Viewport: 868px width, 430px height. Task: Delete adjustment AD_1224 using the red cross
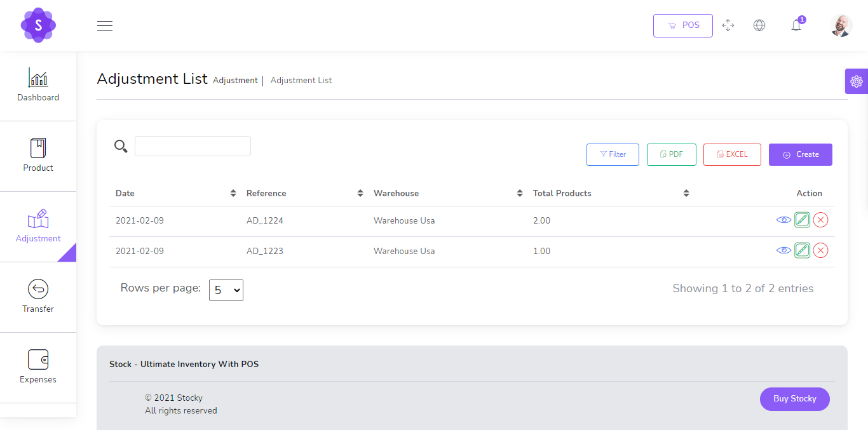(820, 220)
